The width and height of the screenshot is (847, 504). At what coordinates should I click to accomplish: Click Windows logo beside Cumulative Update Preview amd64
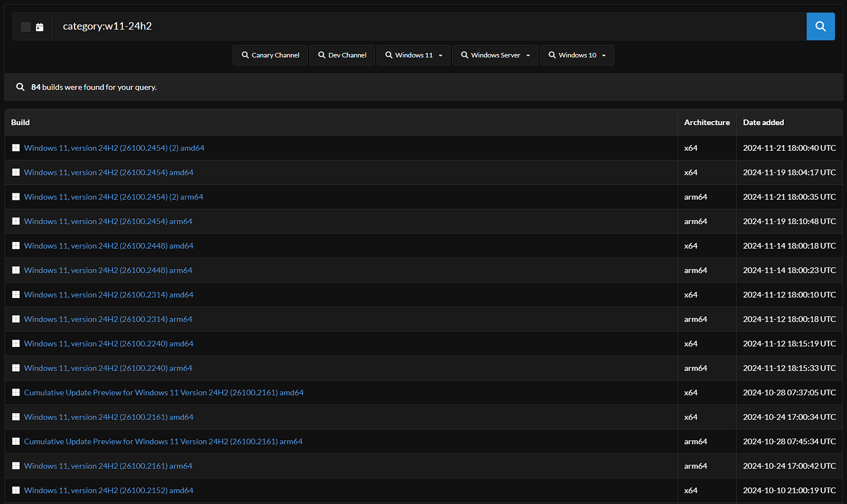[16, 393]
